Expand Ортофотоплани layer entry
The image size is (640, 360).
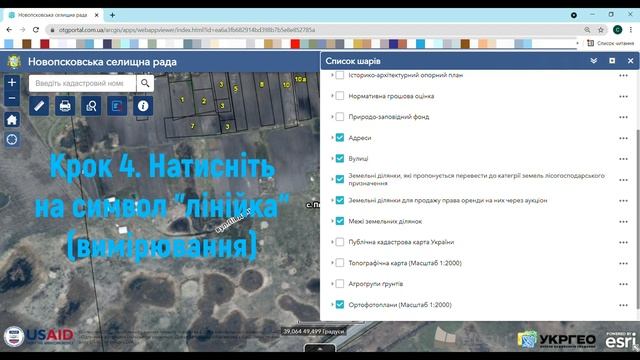pos(332,304)
